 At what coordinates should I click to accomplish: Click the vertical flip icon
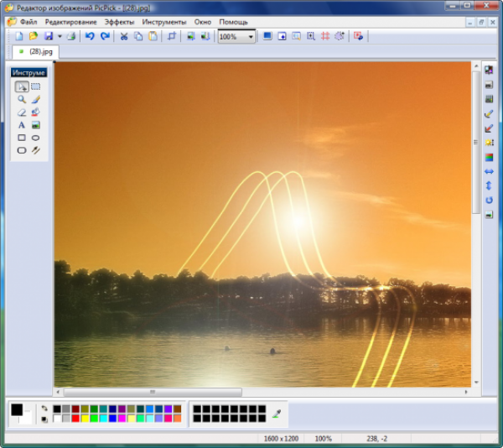(489, 185)
